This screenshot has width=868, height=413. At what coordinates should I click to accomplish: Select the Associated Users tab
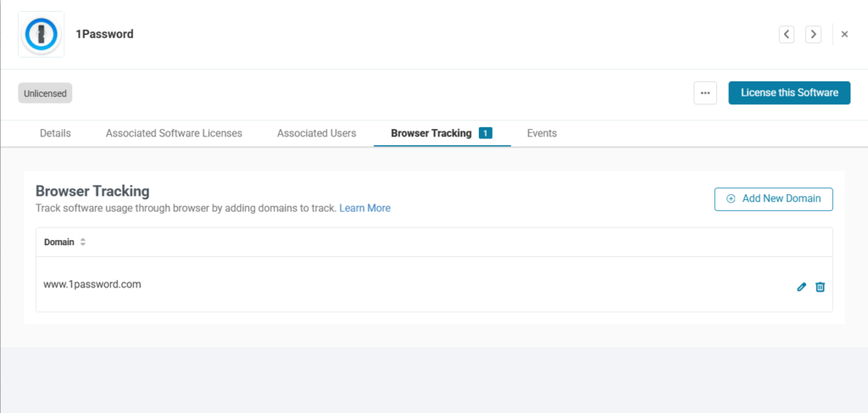coord(316,133)
